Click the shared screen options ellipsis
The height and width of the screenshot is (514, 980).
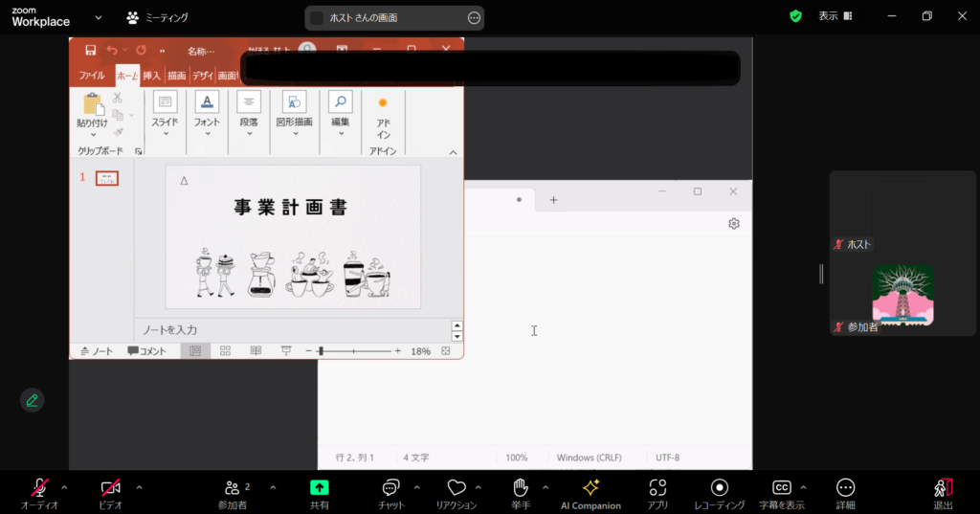point(474,18)
